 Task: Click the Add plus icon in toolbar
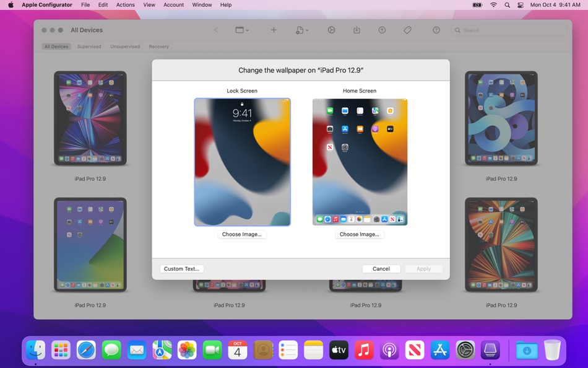(274, 30)
